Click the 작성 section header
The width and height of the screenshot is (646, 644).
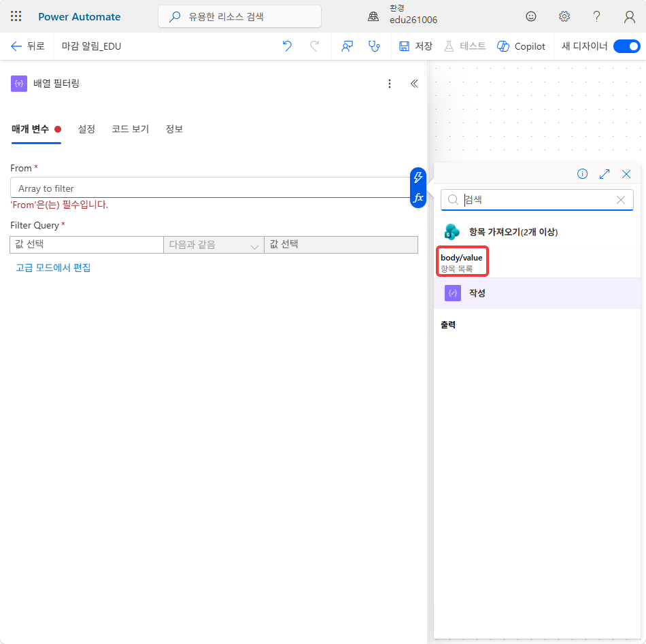[x=537, y=293]
